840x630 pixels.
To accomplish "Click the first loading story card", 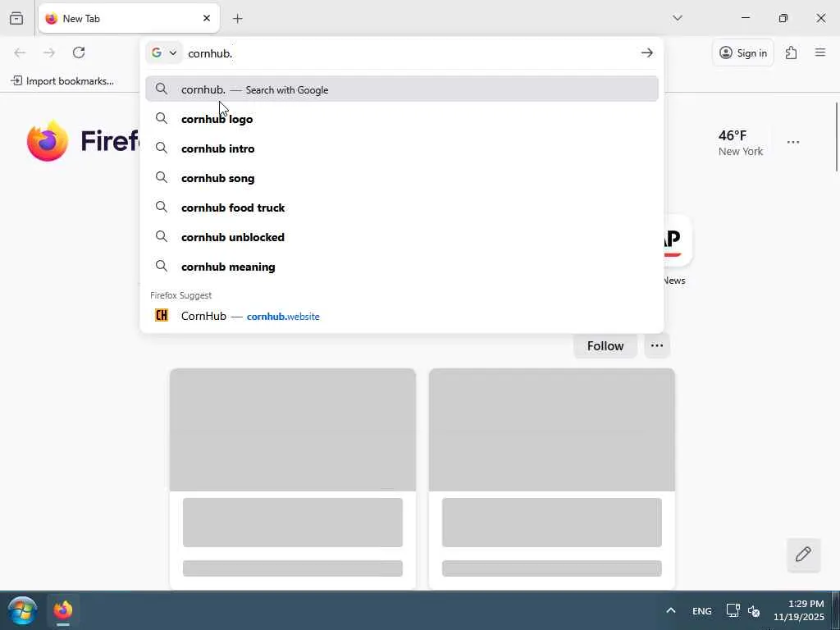I will click(x=293, y=478).
